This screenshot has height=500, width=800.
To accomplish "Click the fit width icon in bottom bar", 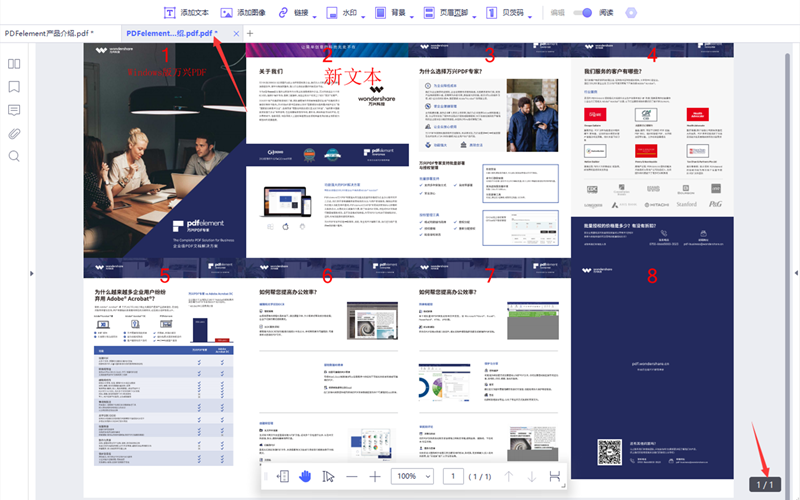I will [555, 477].
